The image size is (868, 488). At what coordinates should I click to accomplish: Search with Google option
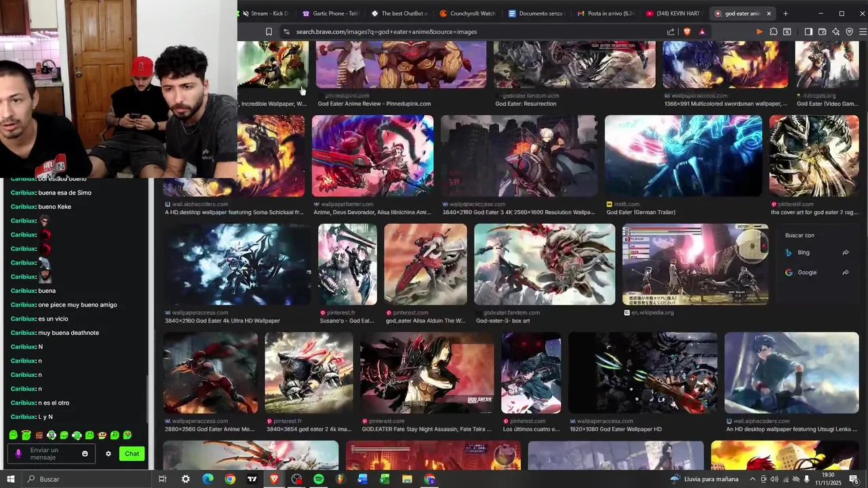tap(817, 272)
